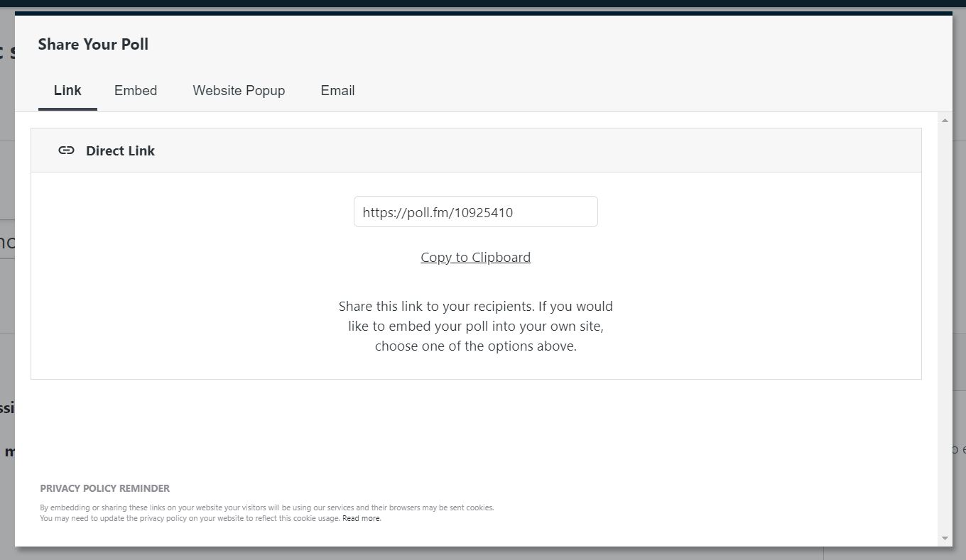Click the scrollbar down arrow

945,537
